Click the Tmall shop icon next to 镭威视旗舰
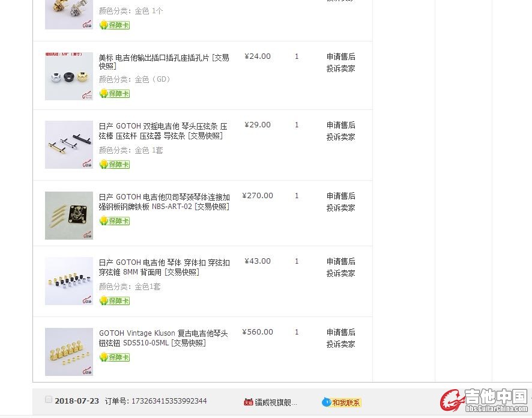 pos(249,402)
